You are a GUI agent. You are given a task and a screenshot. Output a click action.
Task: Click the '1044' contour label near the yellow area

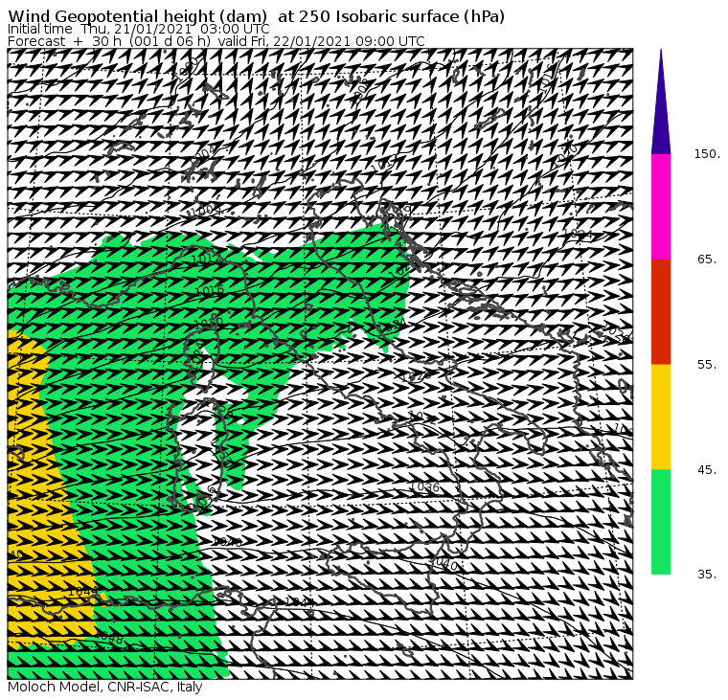pyautogui.click(x=83, y=593)
